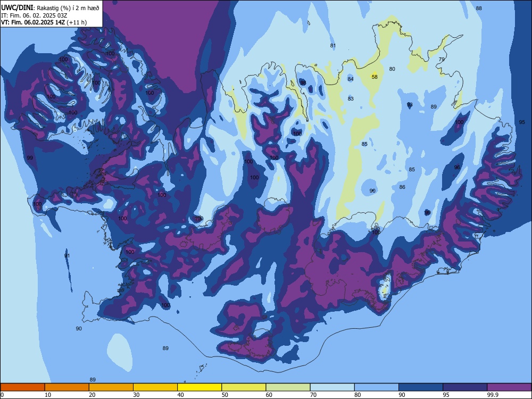Viewport: 532px width, 399px height.
Task: Click the legend tick label 70
Action: 313,395
